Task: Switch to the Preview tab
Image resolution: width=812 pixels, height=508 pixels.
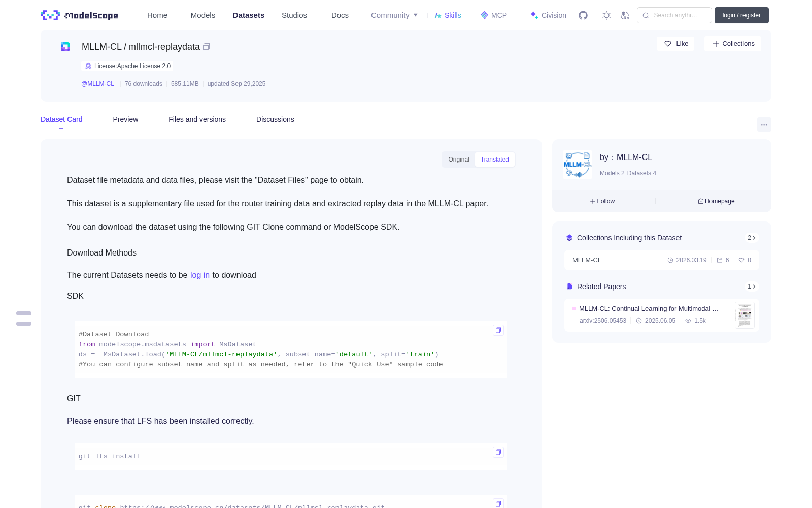Action: pos(125,119)
